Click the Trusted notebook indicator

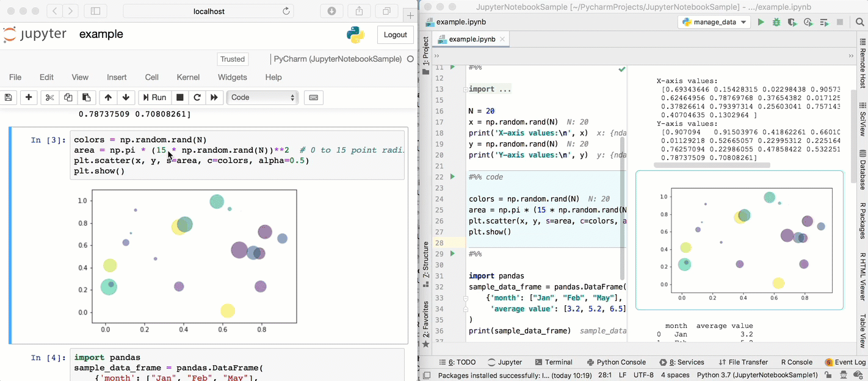click(x=233, y=59)
